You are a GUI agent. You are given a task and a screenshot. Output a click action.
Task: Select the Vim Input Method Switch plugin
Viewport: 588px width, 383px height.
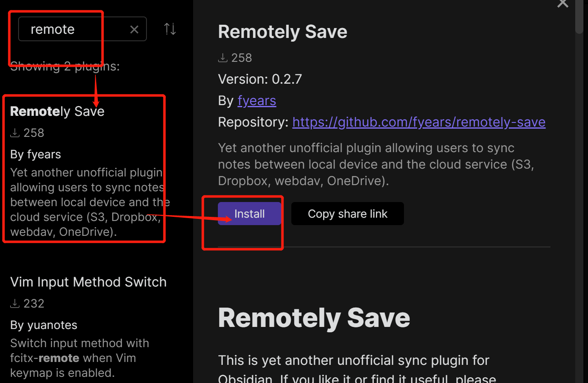[x=88, y=282]
